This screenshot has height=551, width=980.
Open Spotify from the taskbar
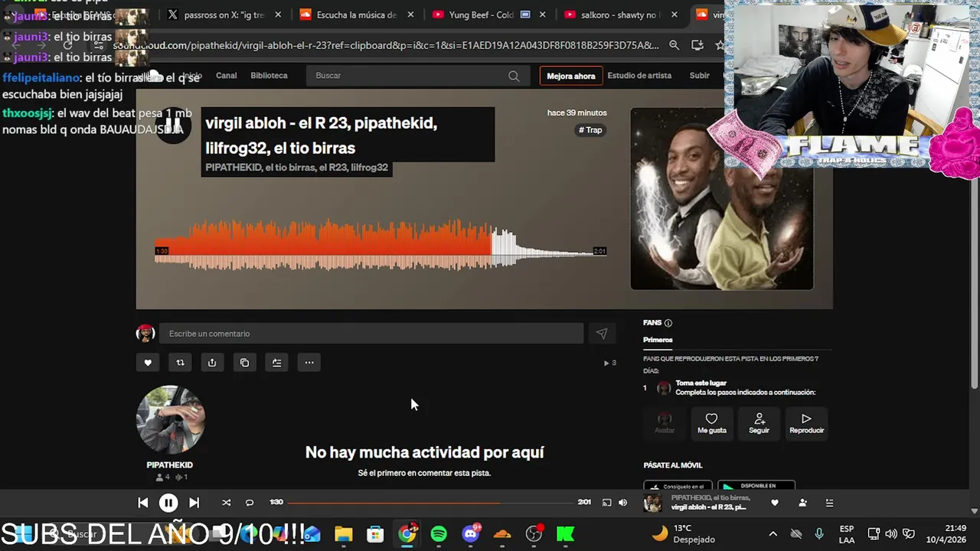point(439,534)
